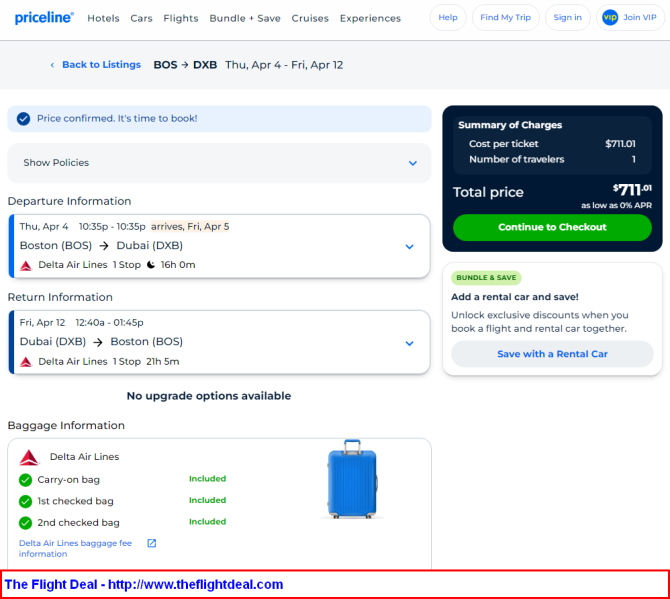Go Back to Listings
Viewport: 670px width, 599px height.
pyautogui.click(x=101, y=65)
